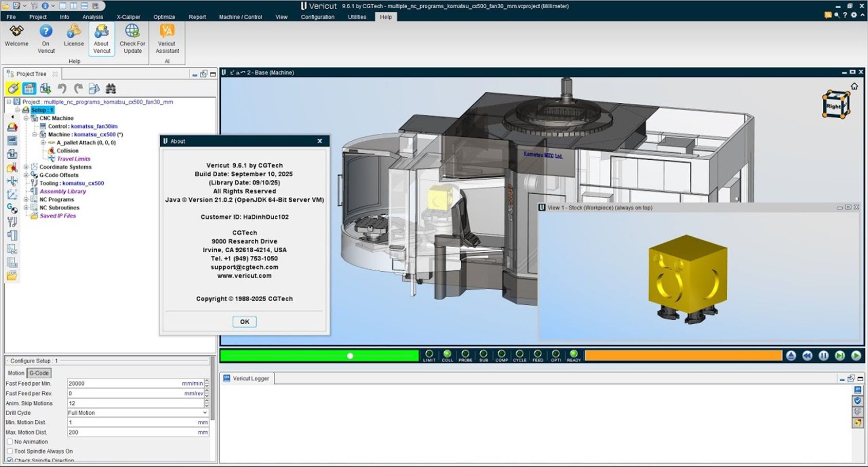Image resolution: width=868 pixels, height=467 pixels.
Task: Click the home view icon in the machine view
Action: pos(854,86)
